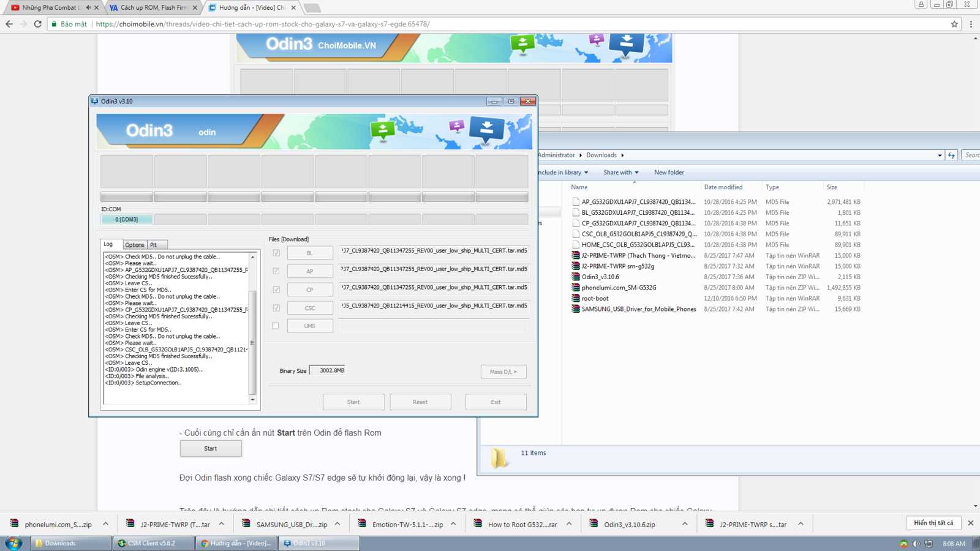Click WinRAR icon of J2-PRIME-TWRP sm-g532g file

(576, 266)
